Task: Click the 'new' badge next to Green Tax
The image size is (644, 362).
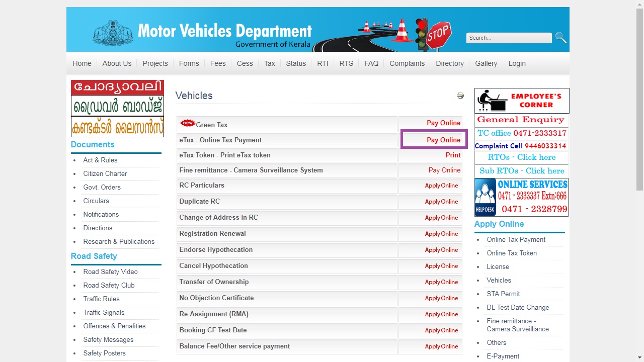Action: click(x=188, y=122)
